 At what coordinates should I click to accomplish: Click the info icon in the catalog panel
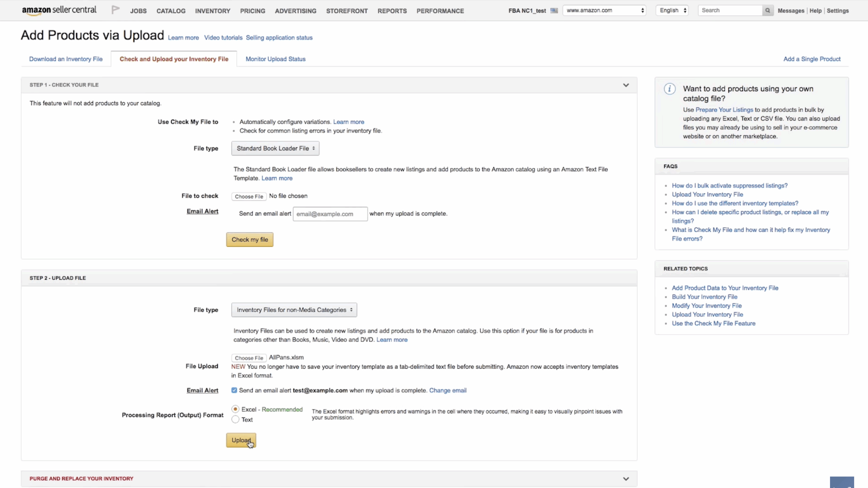pos(669,89)
